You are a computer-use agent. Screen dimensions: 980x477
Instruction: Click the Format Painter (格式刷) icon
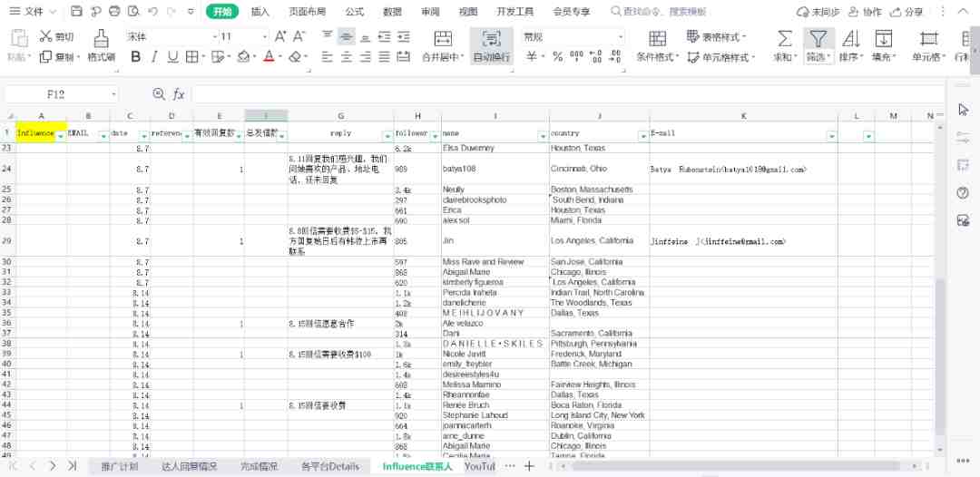click(x=101, y=38)
